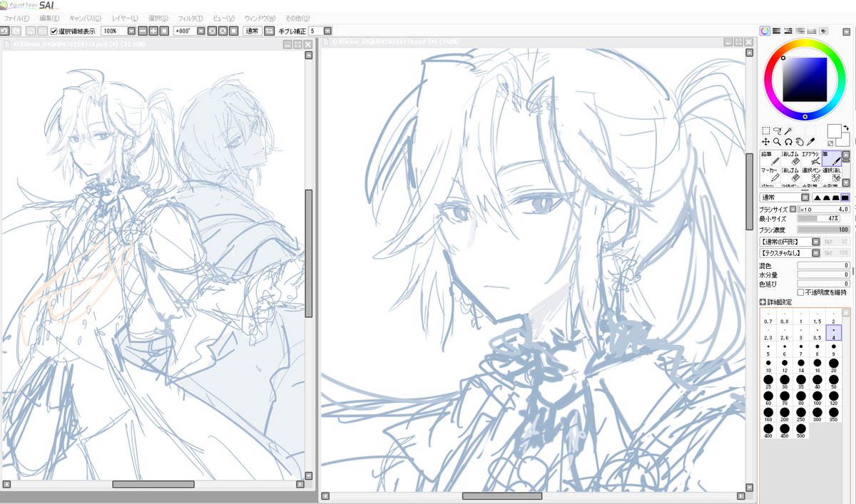Select brush size 0.7 preset
The image size is (856, 504).
pyautogui.click(x=768, y=317)
